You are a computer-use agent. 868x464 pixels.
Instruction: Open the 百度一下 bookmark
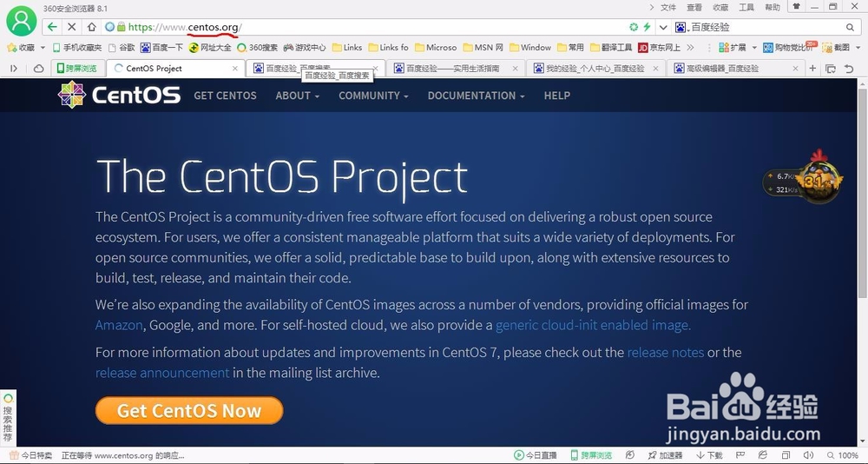(161, 48)
